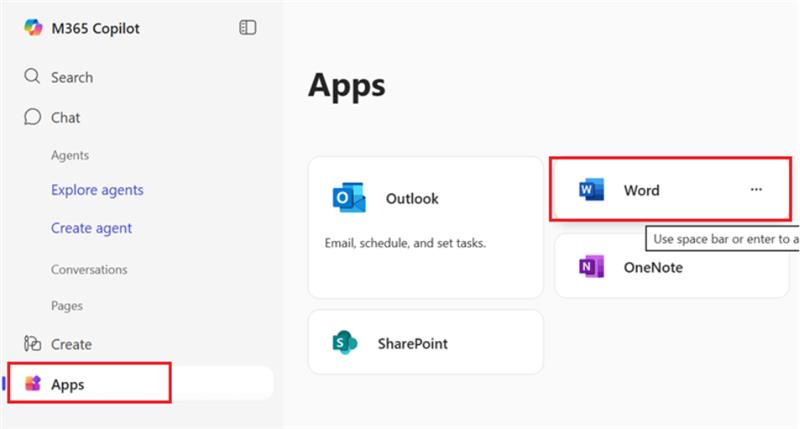The image size is (800, 429).
Task: Click the Search magnifier icon
Action: (32, 77)
